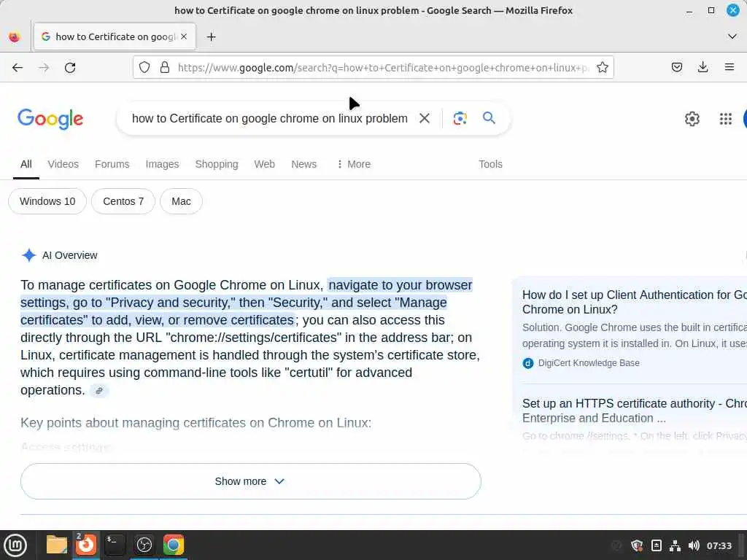Switch to Web results tab
This screenshot has width=747, height=560.
[264, 164]
